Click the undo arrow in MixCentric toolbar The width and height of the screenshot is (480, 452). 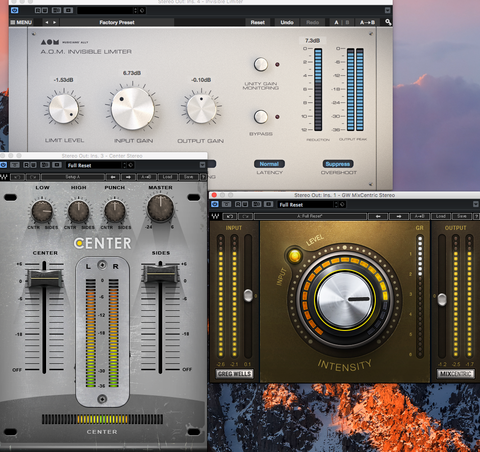(x=230, y=217)
